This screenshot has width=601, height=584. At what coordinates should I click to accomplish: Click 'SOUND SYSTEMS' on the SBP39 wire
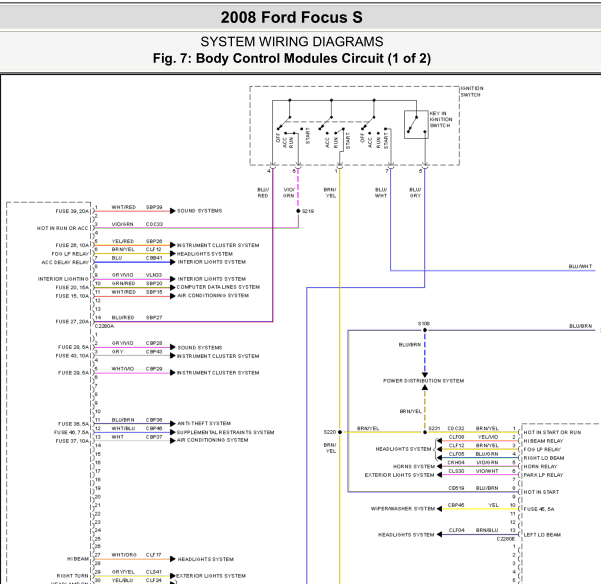click(x=199, y=211)
